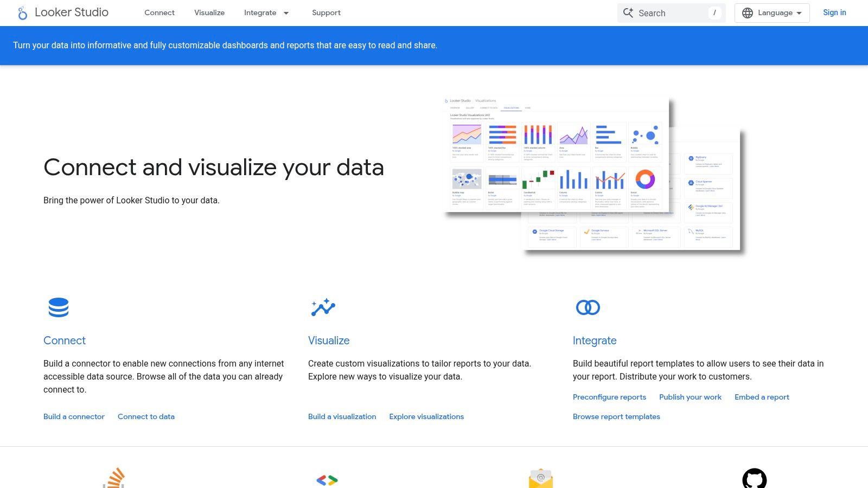Click the Looker Studio logo icon

(x=22, y=12)
